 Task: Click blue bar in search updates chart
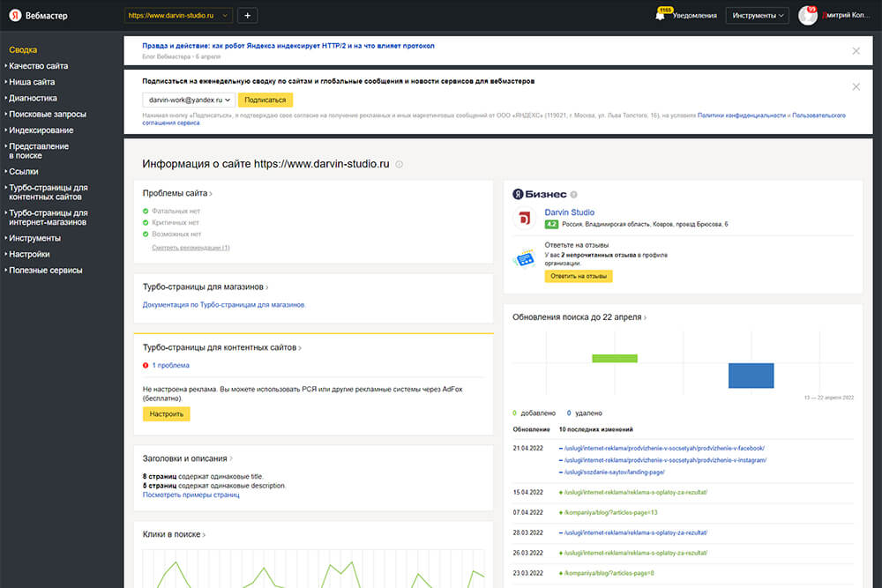pos(751,376)
